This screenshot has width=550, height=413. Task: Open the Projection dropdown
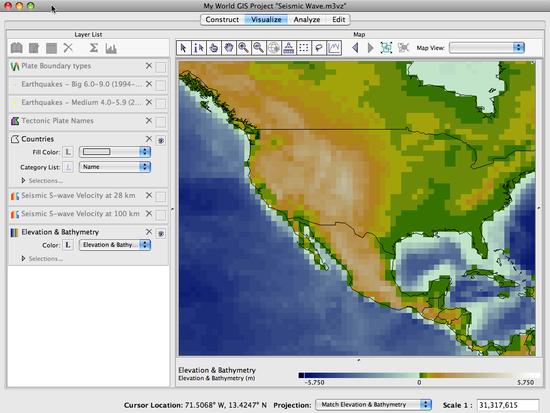[374, 405]
